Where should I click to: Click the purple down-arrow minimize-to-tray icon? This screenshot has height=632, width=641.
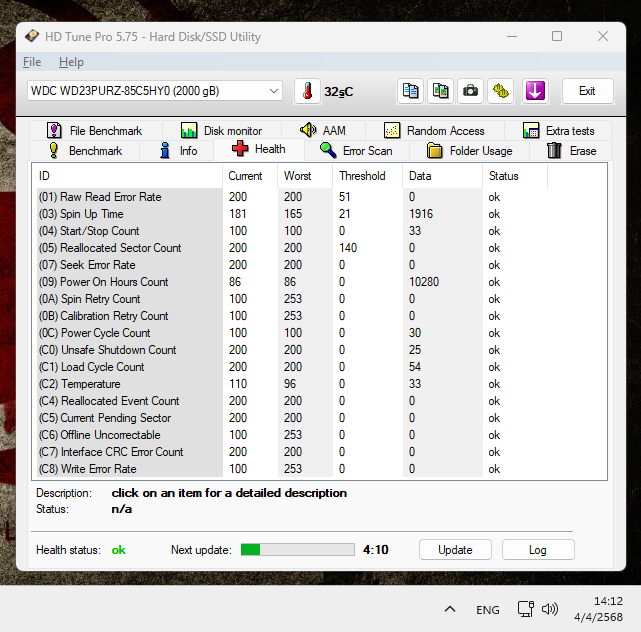click(x=535, y=91)
